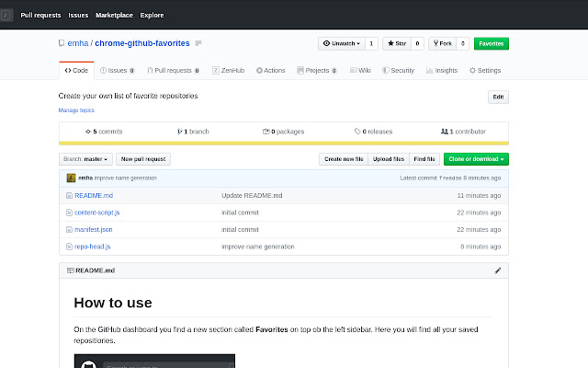Switch to the Issues tab
The image size is (588, 368).
[118, 70]
